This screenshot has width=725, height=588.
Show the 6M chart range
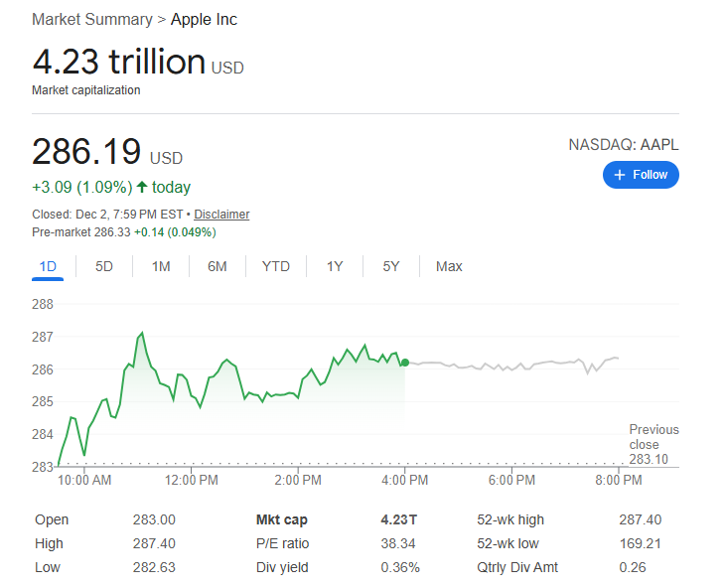click(217, 267)
